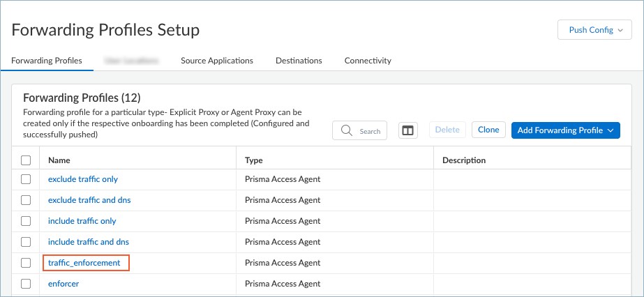Sort by the Name column header
The width and height of the screenshot is (644, 297).
60,160
